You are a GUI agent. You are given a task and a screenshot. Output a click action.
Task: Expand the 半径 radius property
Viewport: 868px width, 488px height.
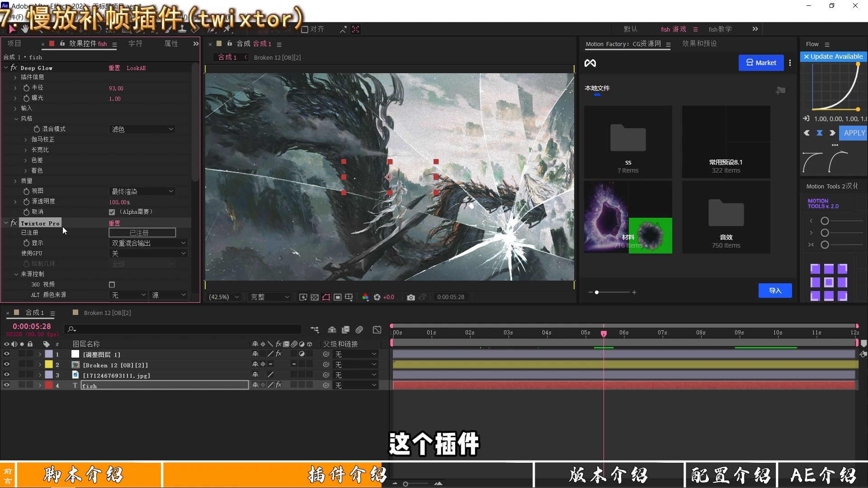pyautogui.click(x=15, y=88)
